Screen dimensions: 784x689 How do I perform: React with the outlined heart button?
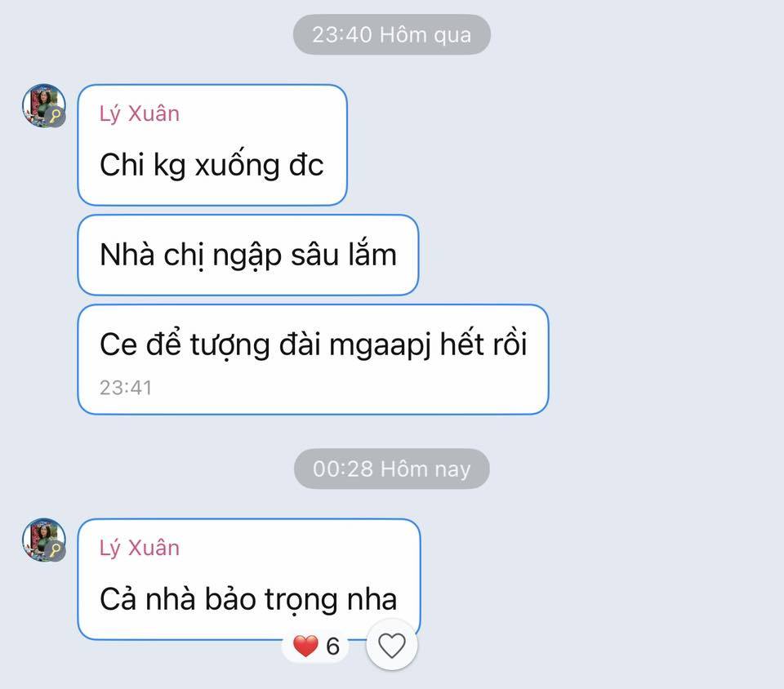pyautogui.click(x=391, y=645)
